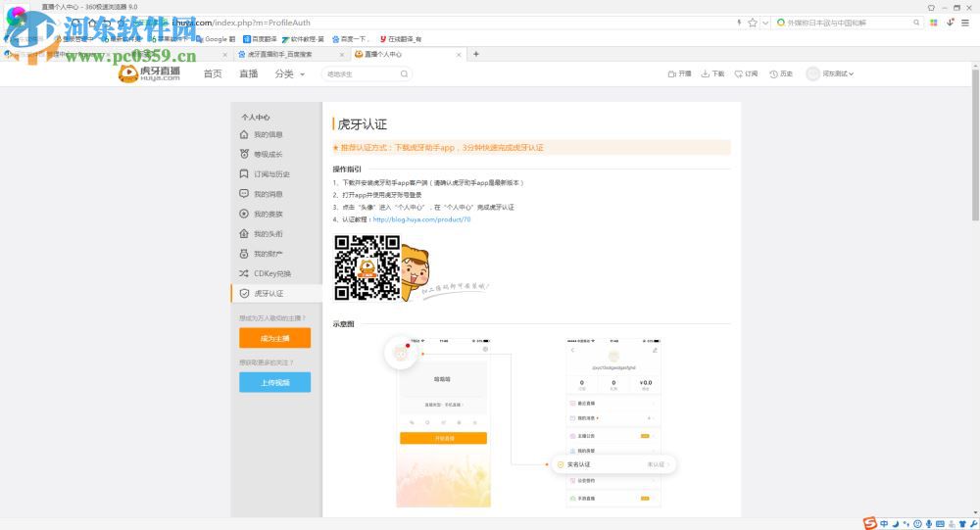
Task: Open Sogou soft keyboard icon
Action: click(940, 524)
